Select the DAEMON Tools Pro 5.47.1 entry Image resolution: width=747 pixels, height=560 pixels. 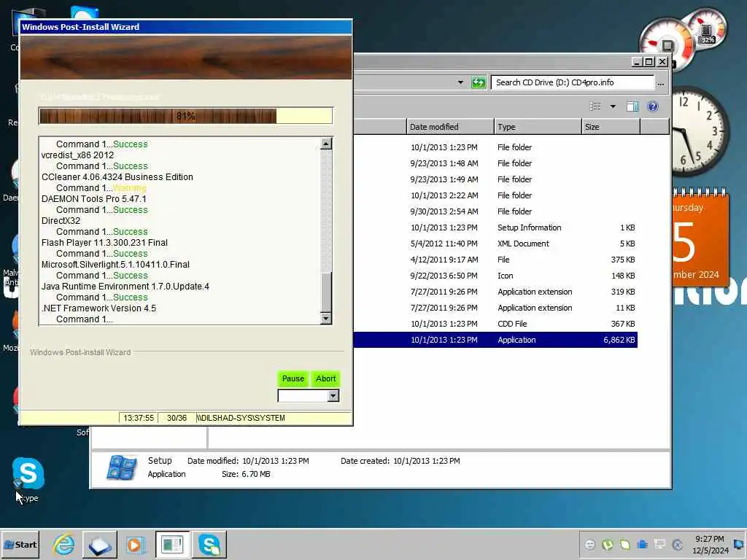point(94,198)
